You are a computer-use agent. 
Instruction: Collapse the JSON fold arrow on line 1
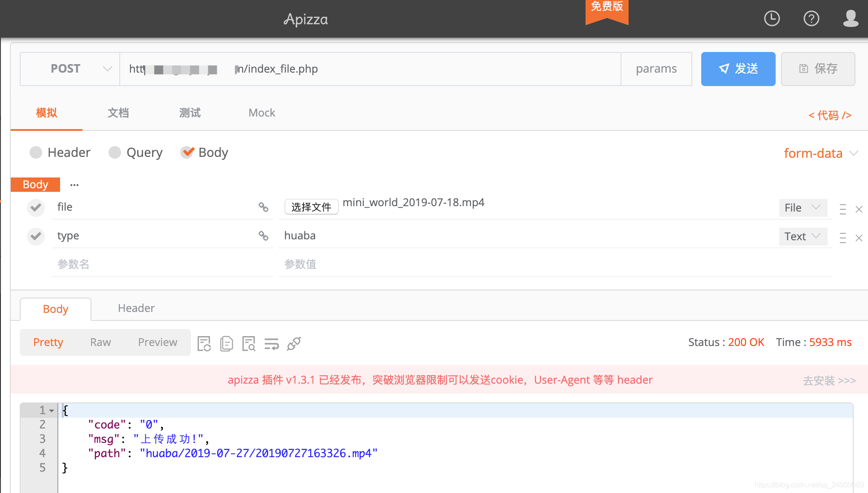(x=52, y=411)
